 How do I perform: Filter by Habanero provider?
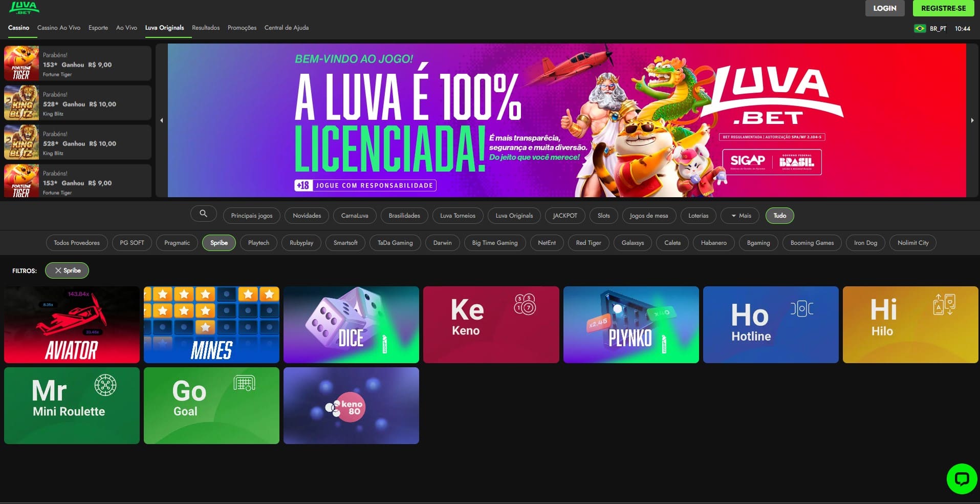pos(714,243)
